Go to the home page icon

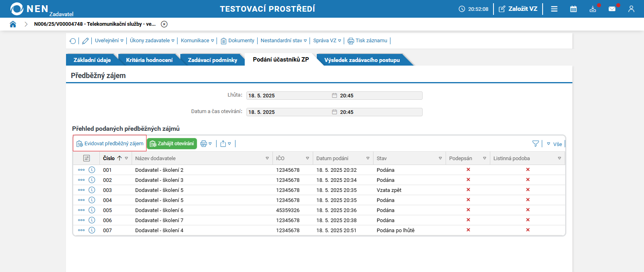13,24
